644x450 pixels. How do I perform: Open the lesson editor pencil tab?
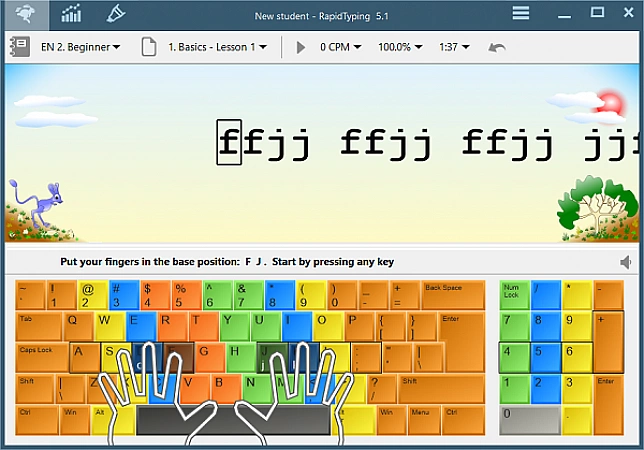(116, 14)
